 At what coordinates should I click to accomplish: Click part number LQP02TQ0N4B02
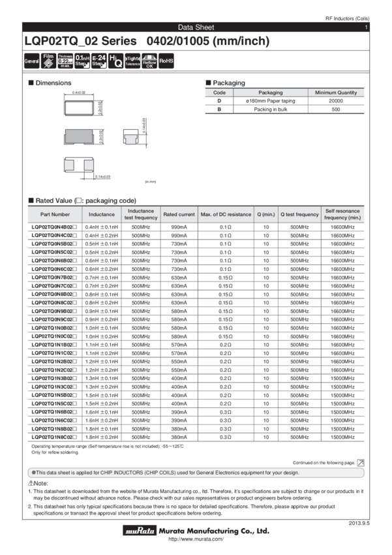click(x=54, y=227)
